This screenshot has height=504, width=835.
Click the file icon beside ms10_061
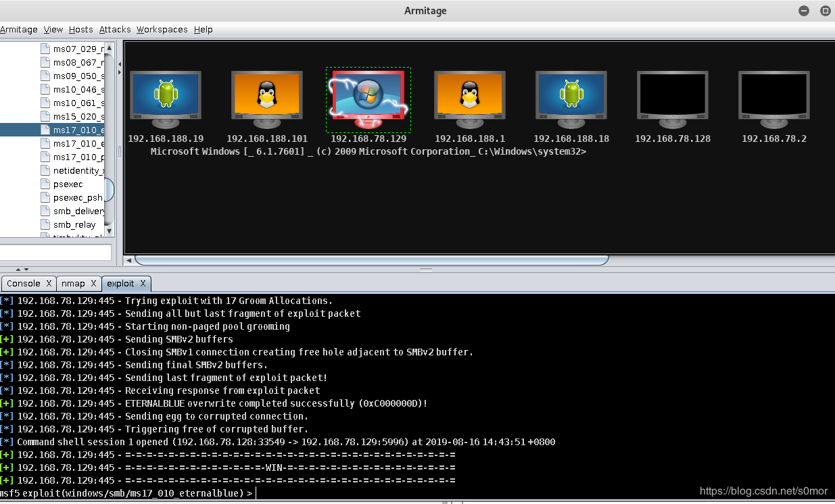(45, 103)
